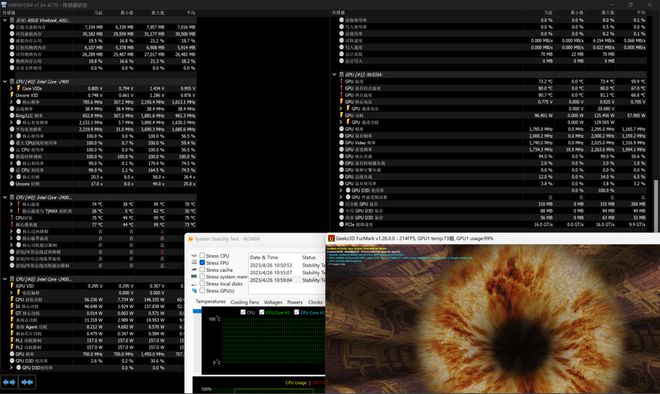Expand the GPU rail row with 20.680 V maximum
The image size is (660, 394).
click(341, 109)
